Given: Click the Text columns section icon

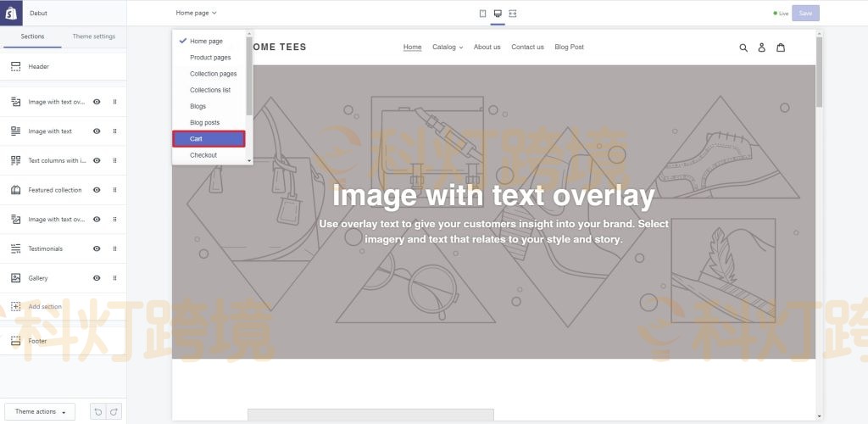Looking at the screenshot, I should (x=15, y=160).
